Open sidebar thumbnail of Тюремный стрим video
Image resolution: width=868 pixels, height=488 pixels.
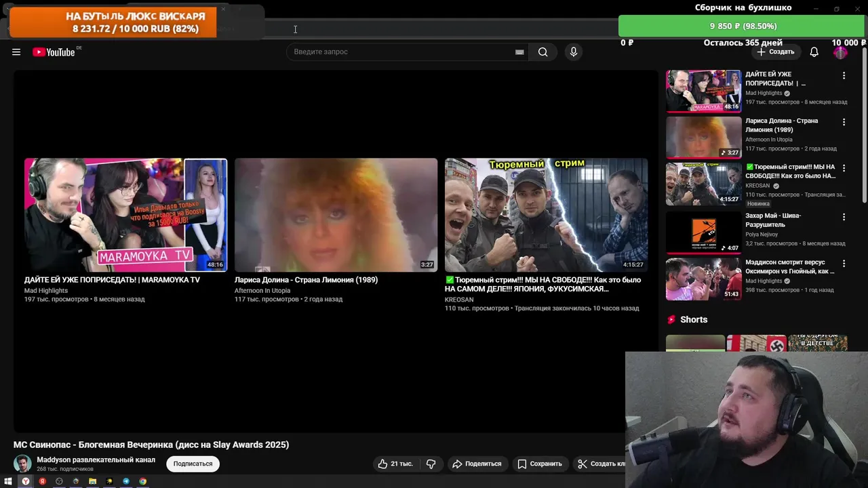[x=703, y=184]
